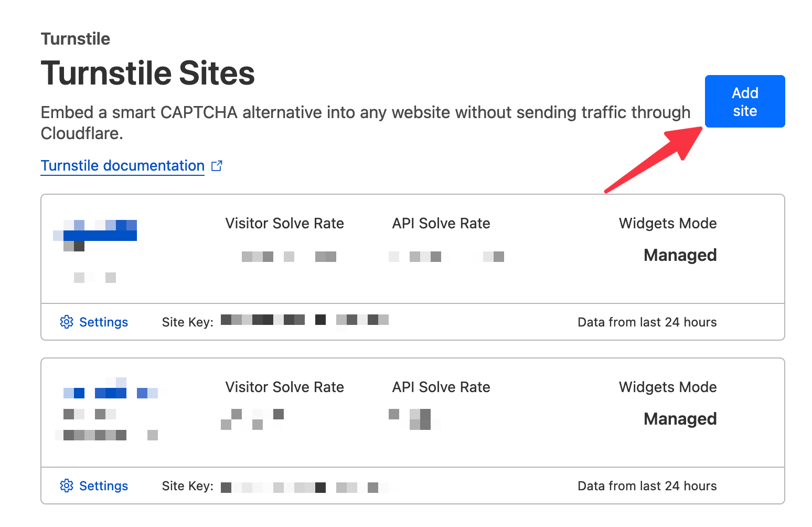Click the second card's Data from last 24 hours
The height and width of the screenshot is (527, 812).
pyautogui.click(x=647, y=486)
